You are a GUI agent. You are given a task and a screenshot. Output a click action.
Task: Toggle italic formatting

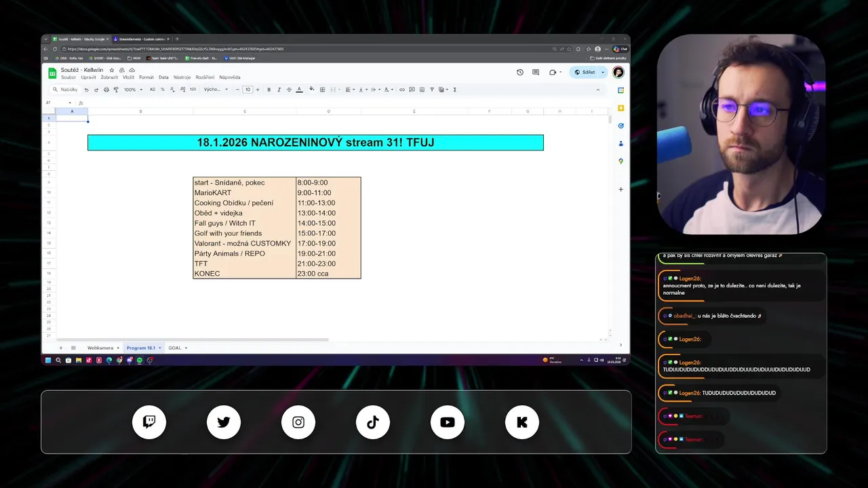(279, 89)
